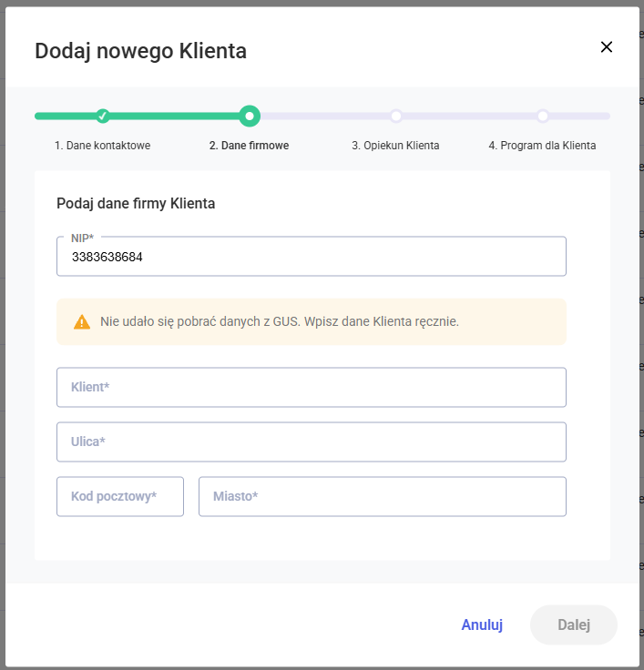Click the GUS data error message
Image resolution: width=644 pixels, height=670 pixels.
[x=280, y=321]
